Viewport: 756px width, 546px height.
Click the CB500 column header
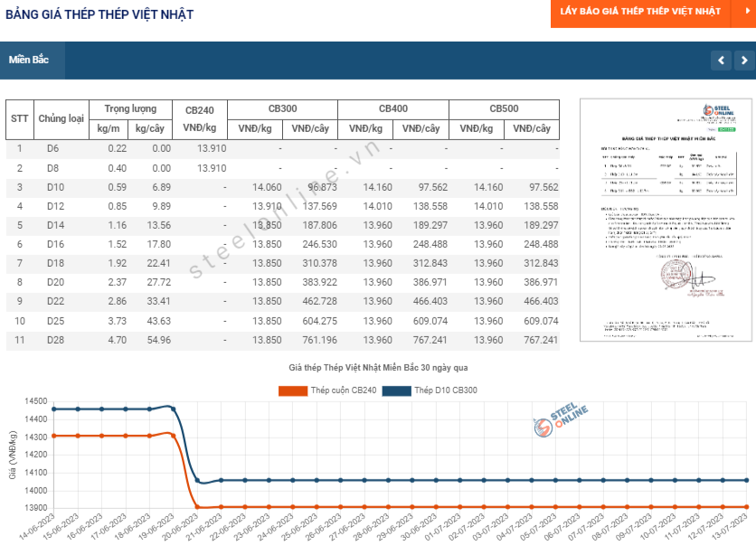(505, 109)
